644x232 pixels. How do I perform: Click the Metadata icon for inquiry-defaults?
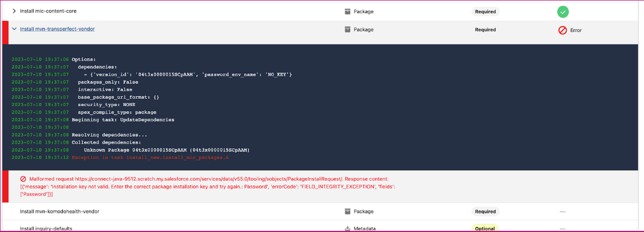pos(348,228)
